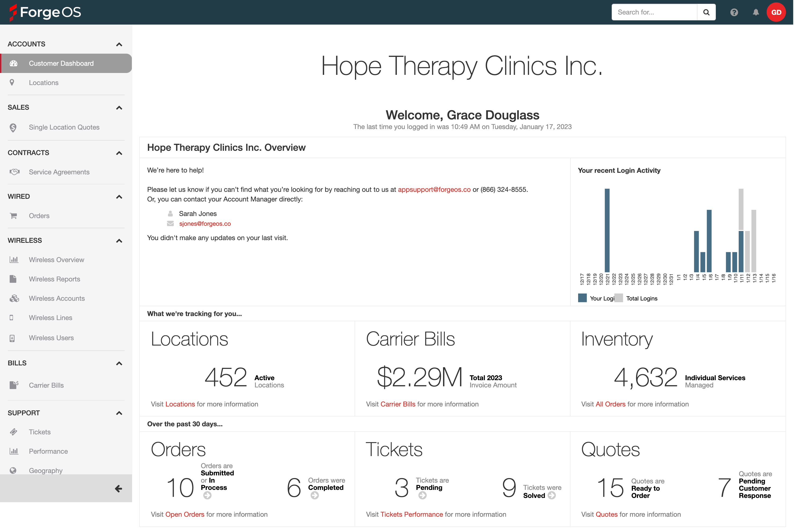This screenshot has height=532, width=794.
Task: Click the Wireless Lines phone icon
Action: 12,318
